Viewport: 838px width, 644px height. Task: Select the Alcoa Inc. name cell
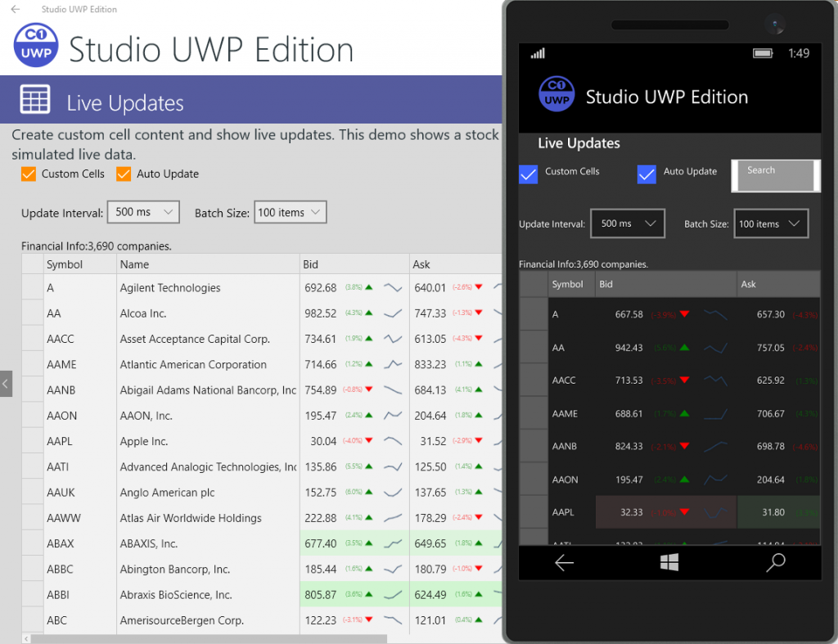(x=208, y=313)
